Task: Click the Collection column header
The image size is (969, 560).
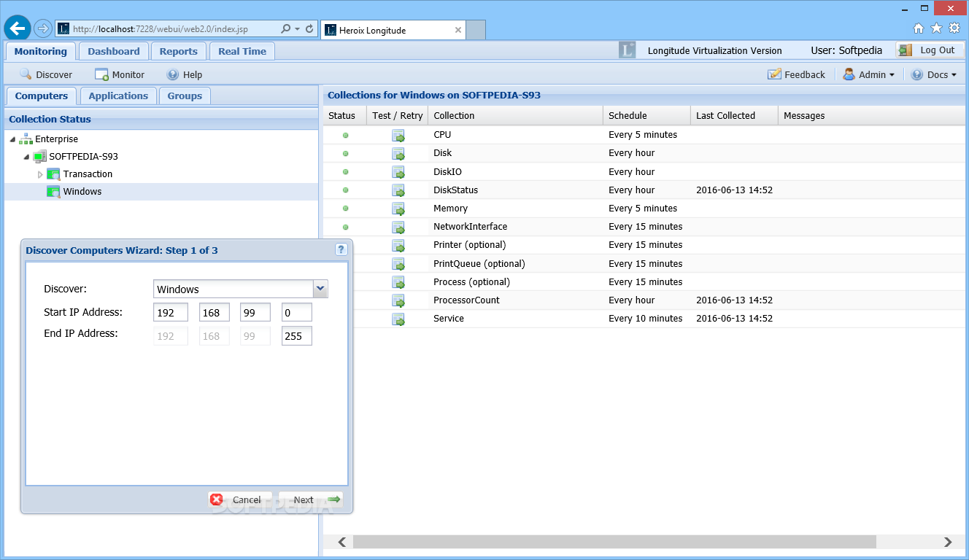Action: [x=515, y=115]
